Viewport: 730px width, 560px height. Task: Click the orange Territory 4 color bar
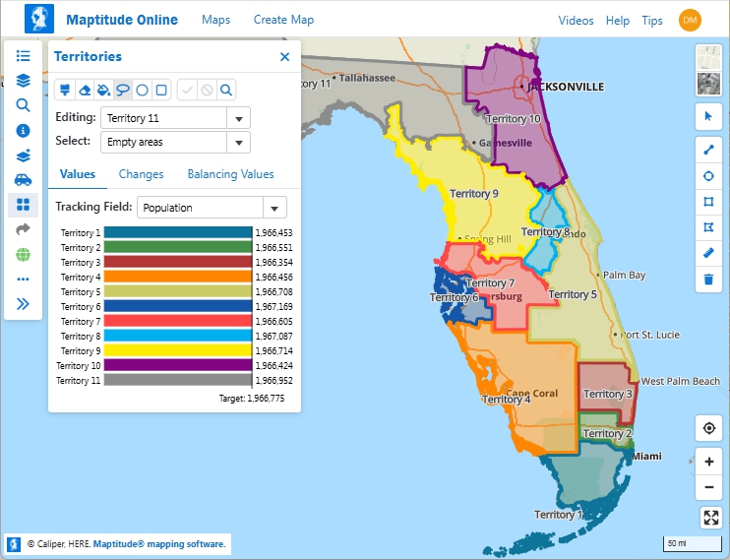point(178,278)
